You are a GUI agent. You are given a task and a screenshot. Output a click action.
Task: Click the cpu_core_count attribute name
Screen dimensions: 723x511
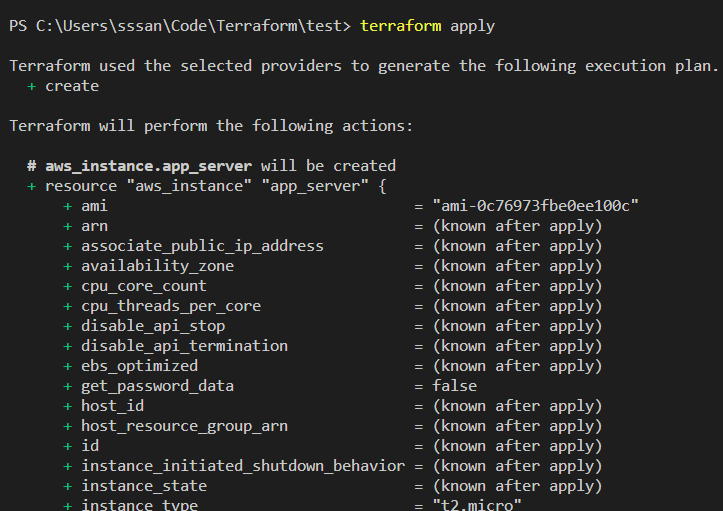click(x=144, y=286)
